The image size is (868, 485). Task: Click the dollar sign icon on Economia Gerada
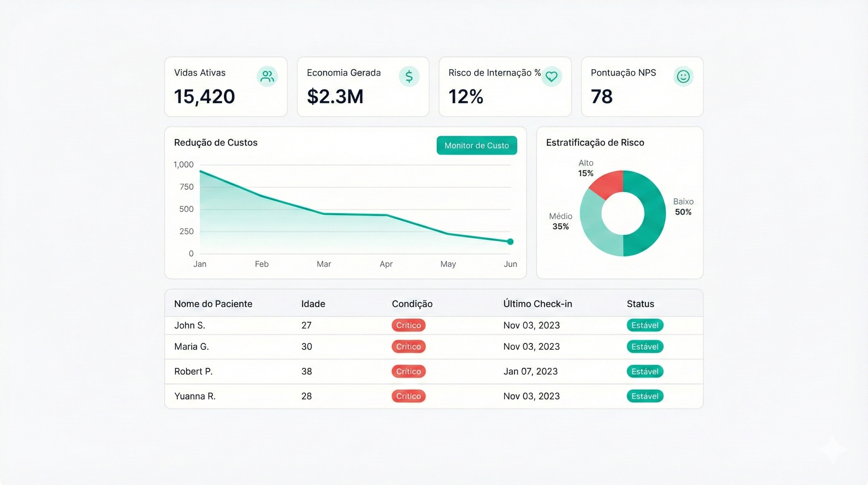409,76
